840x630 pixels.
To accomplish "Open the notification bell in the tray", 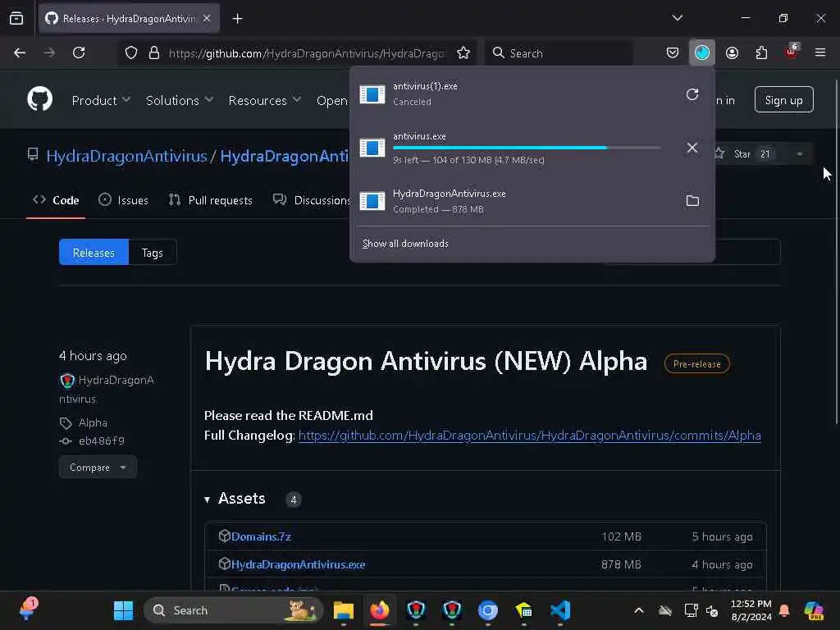I will click(784, 610).
